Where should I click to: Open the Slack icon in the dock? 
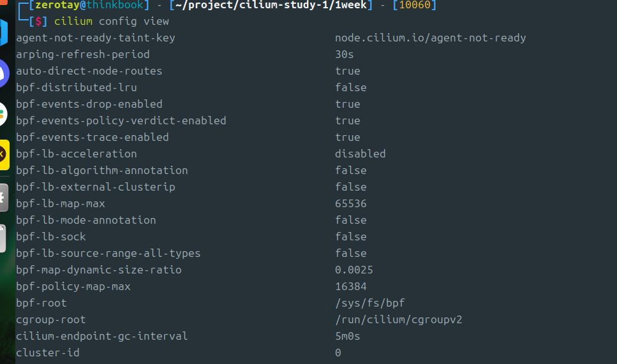coord(4,114)
